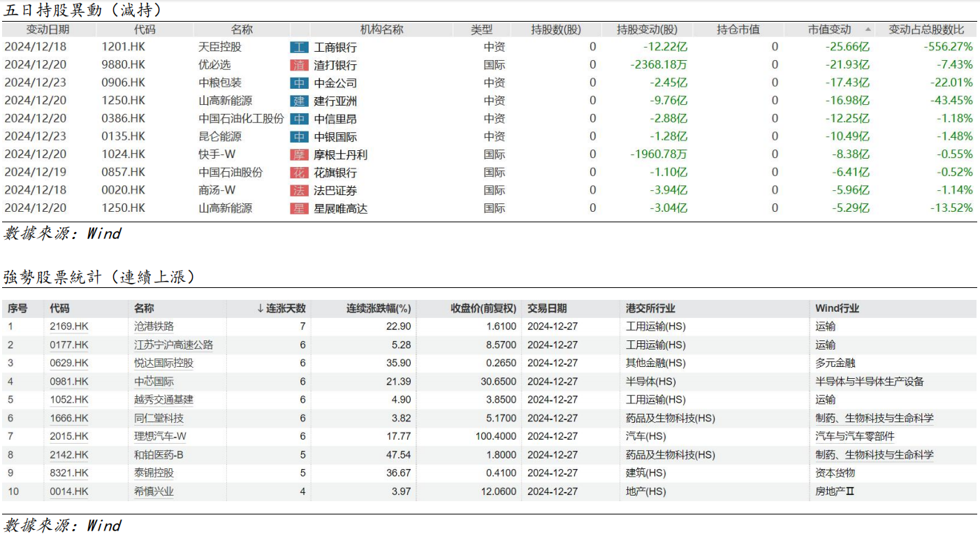Viewport: 980px width, 541px height.
Task: Select the 0135.HK code cell
Action: pyautogui.click(x=124, y=136)
